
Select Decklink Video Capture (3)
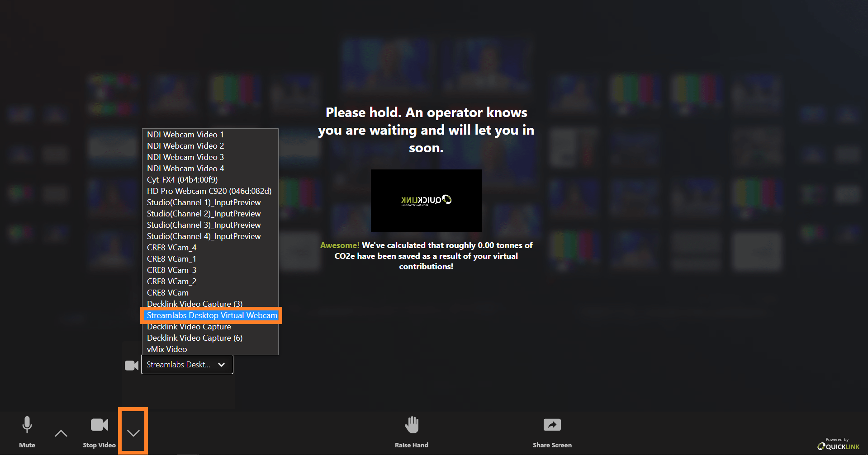pyautogui.click(x=210, y=304)
